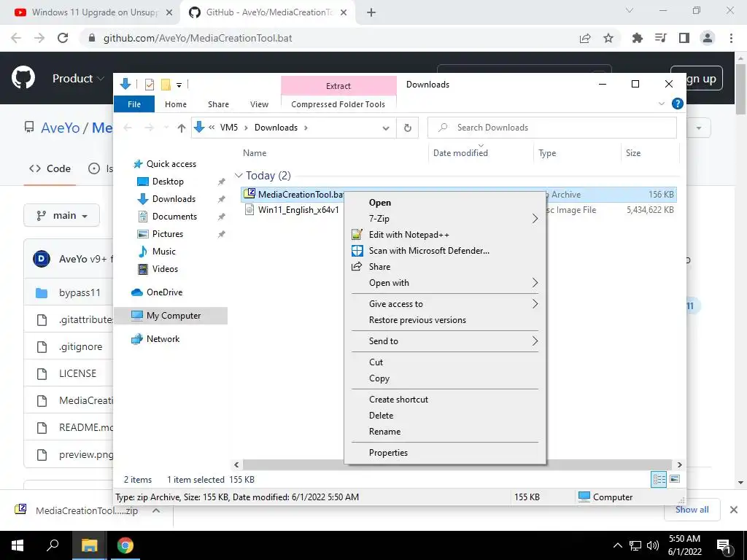Image resolution: width=747 pixels, height=560 pixels.
Task: Choose Restore previous versions
Action: click(445, 320)
